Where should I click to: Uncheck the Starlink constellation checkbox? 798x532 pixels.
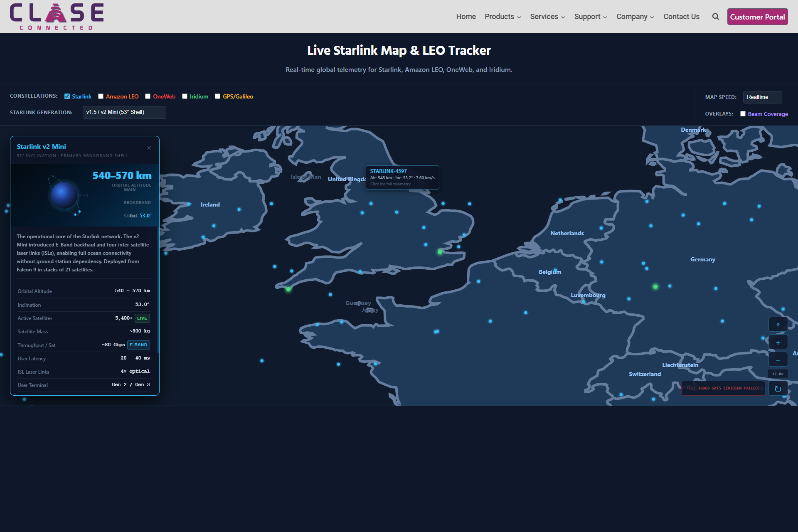(x=67, y=96)
